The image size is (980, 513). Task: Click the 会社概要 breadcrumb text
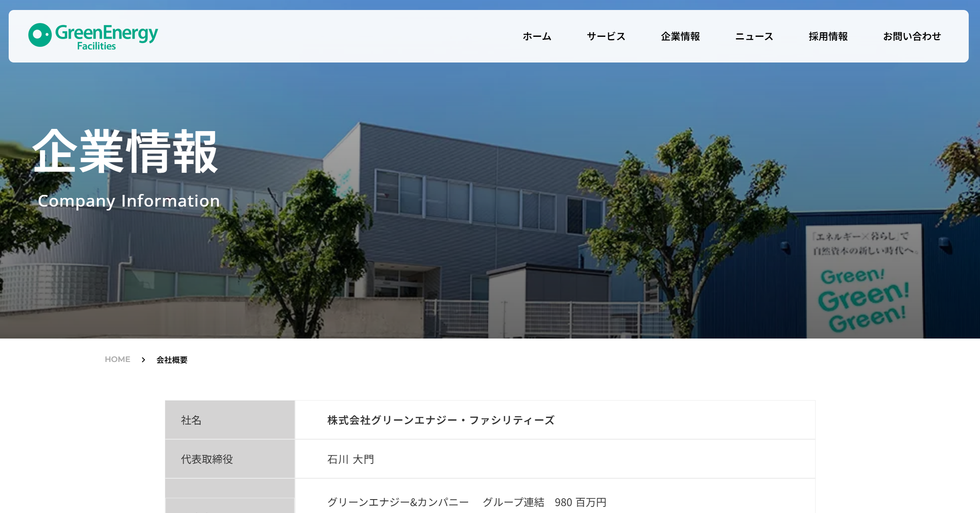pos(172,360)
